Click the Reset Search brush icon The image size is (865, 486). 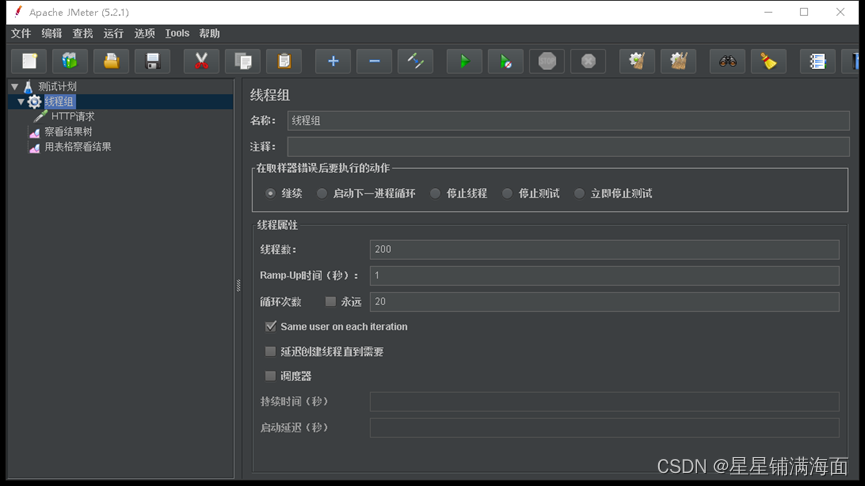(768, 61)
